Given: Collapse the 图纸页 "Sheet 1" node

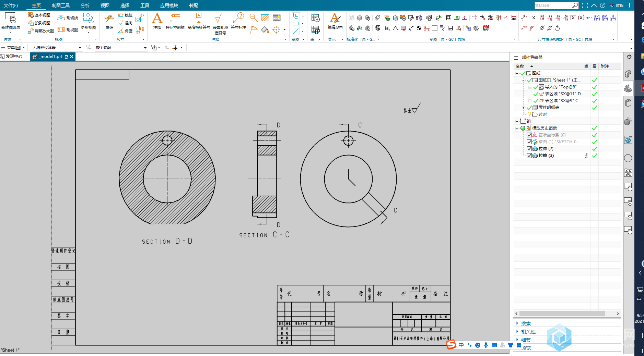Looking at the screenshot, I should 523,80.
